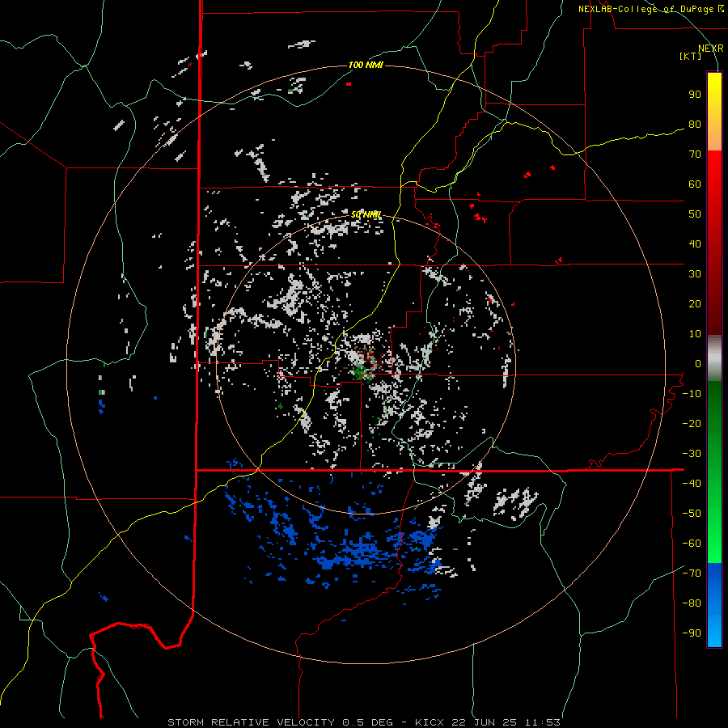Click the 60 value on the velocity scale

tap(695, 184)
